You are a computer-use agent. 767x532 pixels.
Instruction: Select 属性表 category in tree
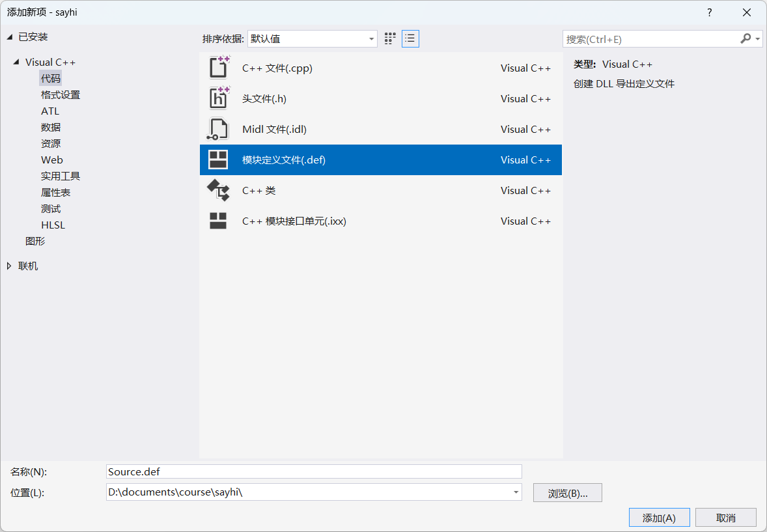coord(55,192)
